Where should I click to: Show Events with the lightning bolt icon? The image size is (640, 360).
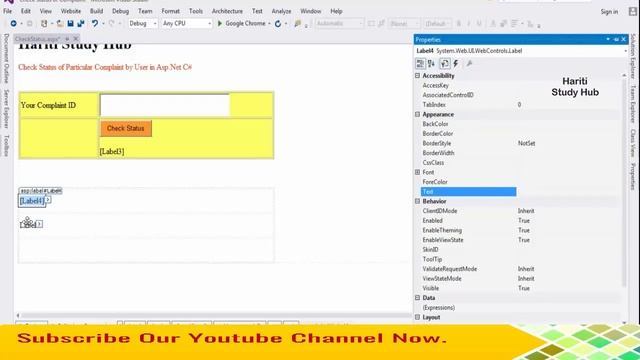456,64
